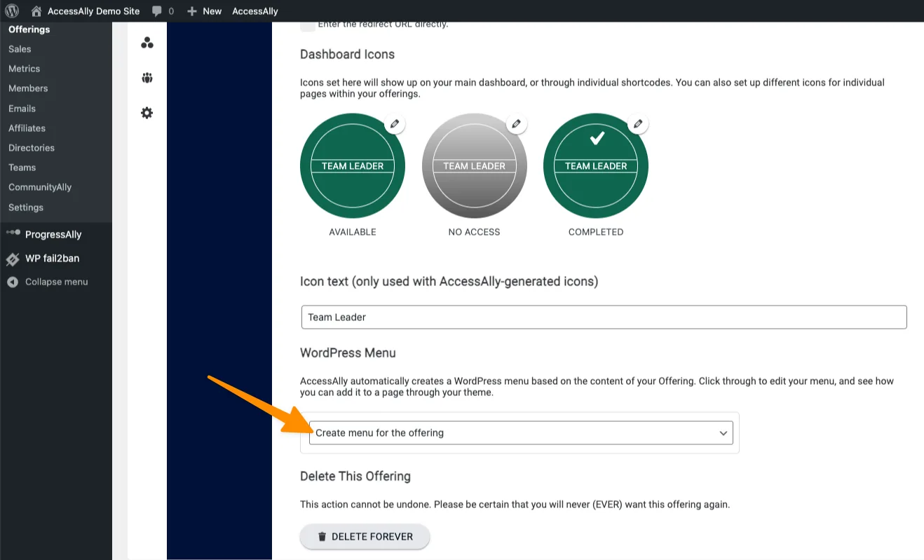The width and height of the screenshot is (924, 560).
Task: Open the Teams submenu item
Action: click(22, 168)
